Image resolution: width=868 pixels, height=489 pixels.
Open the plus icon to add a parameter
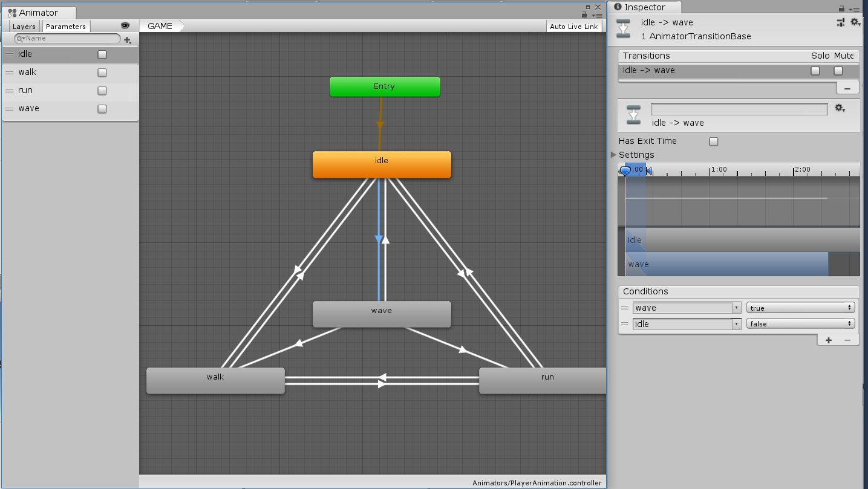pyautogui.click(x=128, y=40)
